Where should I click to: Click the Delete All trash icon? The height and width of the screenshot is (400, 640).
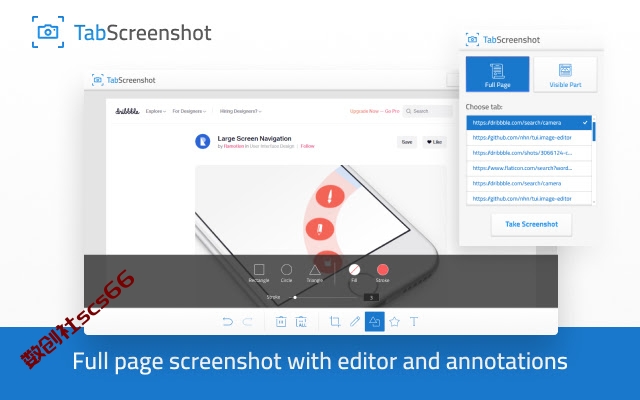(301, 322)
